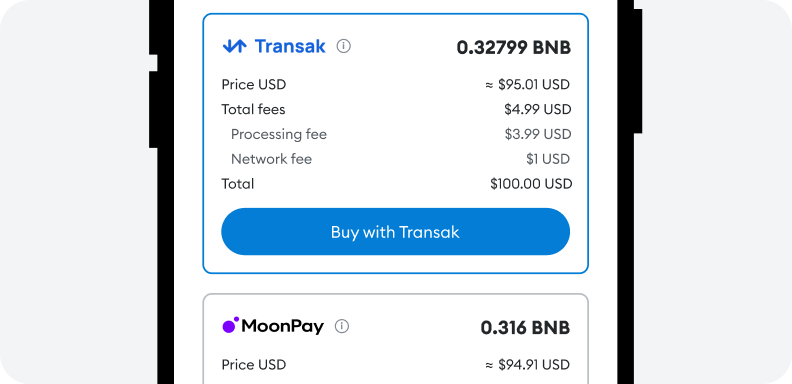Click the Network fee label
This screenshot has height=384, width=792.
point(271,159)
